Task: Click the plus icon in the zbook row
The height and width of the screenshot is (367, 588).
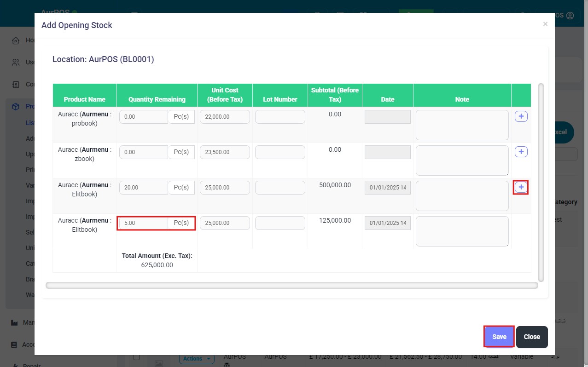Action: 521,152
